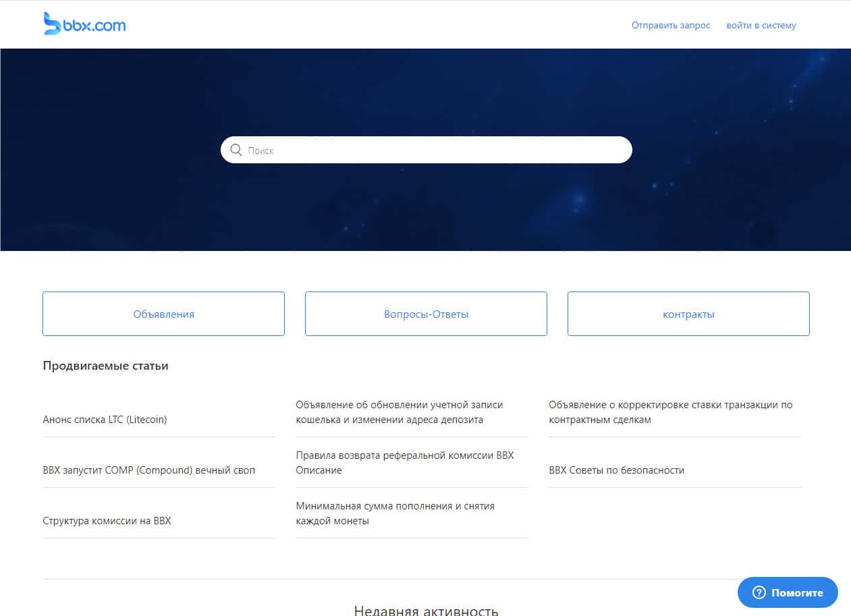The height and width of the screenshot is (616, 851).
Task: Open article Правила возврата реферальной комиссии BBX
Action: click(405, 462)
